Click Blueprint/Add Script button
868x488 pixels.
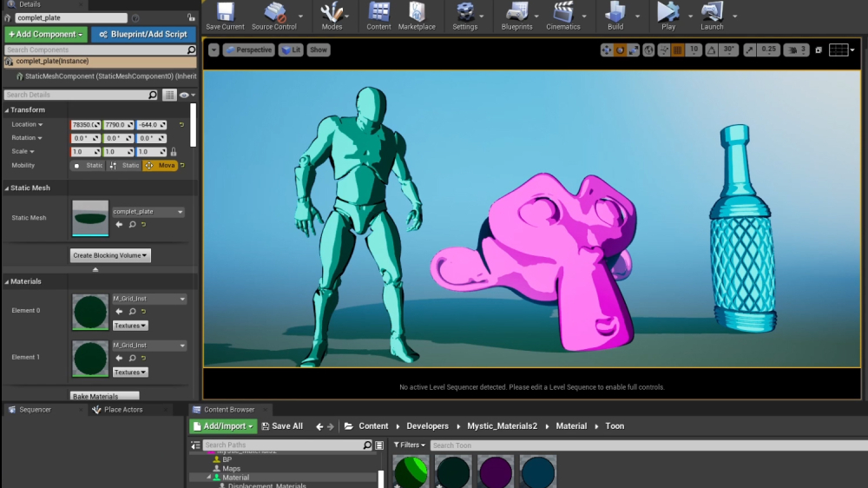(x=143, y=35)
